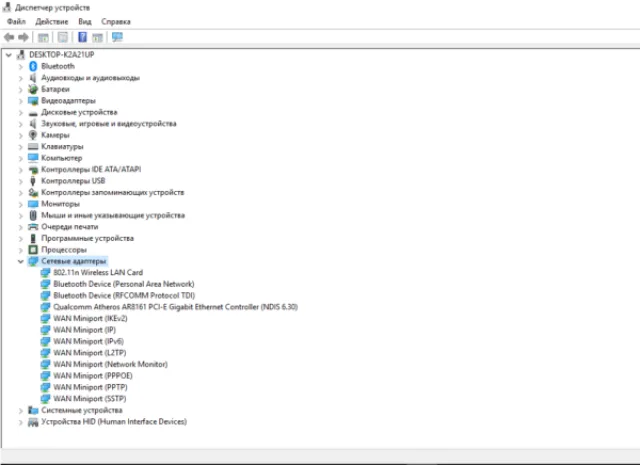Click the Диспетчер устройств title icon
This screenshot has height=465, width=640.
pyautogui.click(x=7, y=7)
